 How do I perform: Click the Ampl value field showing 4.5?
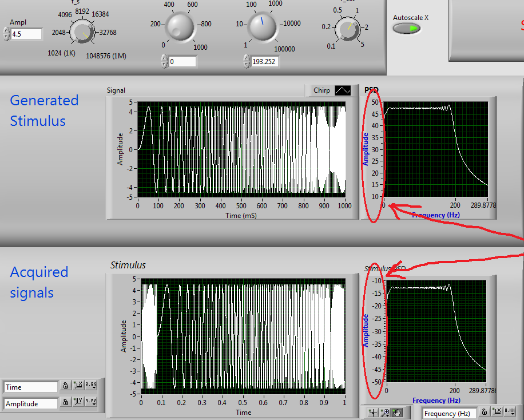tap(26, 34)
